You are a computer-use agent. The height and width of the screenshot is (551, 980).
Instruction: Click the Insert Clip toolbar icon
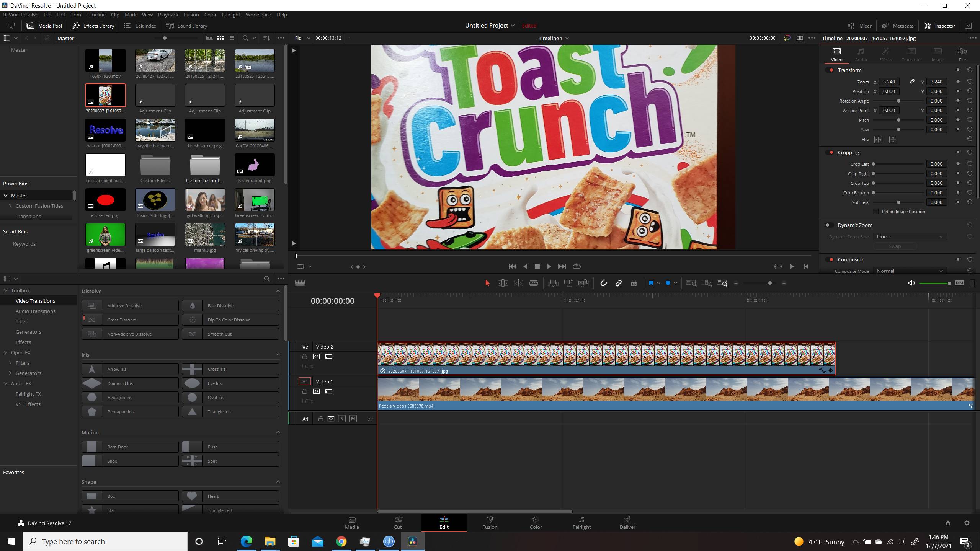point(553,283)
